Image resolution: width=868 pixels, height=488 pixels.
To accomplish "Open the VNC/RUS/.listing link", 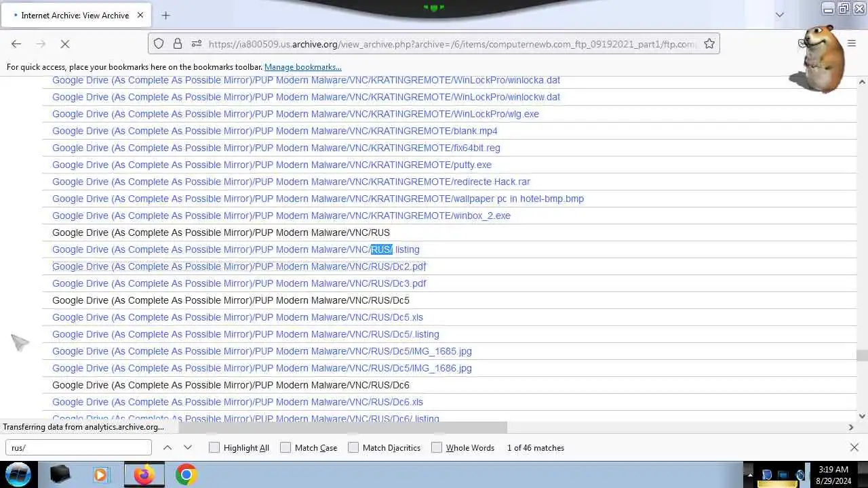I will click(236, 249).
